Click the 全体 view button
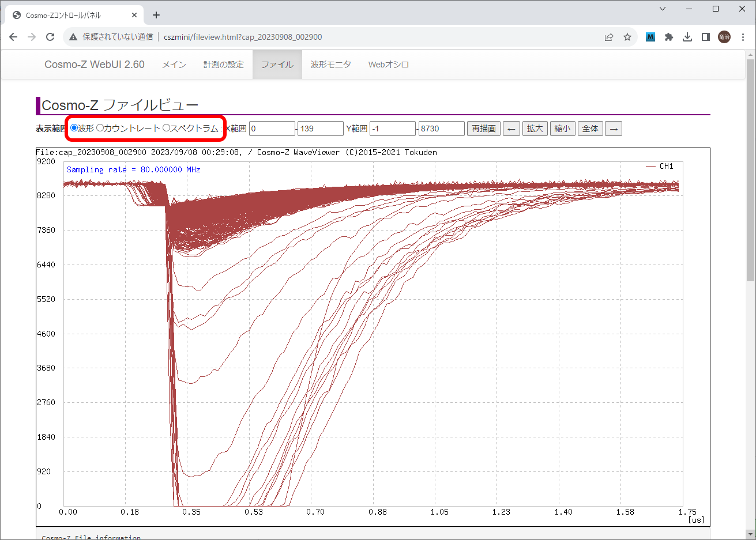This screenshot has height=540, width=756. coord(590,129)
